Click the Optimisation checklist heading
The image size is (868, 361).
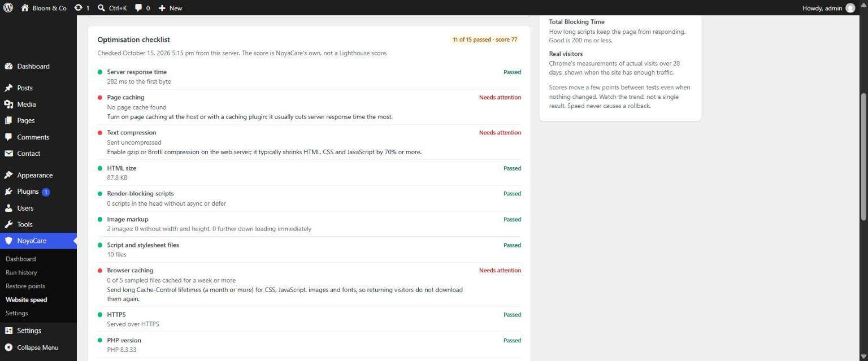pyautogui.click(x=133, y=40)
